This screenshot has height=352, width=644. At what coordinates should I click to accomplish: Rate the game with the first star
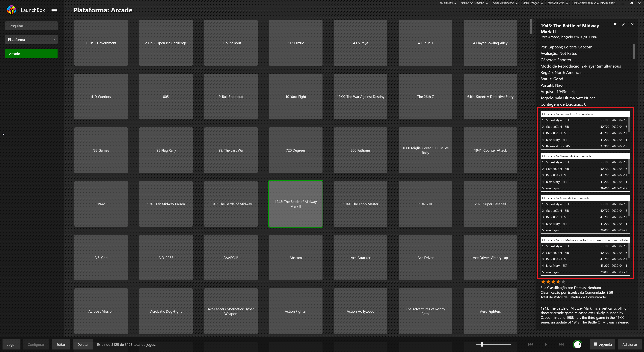point(543,282)
